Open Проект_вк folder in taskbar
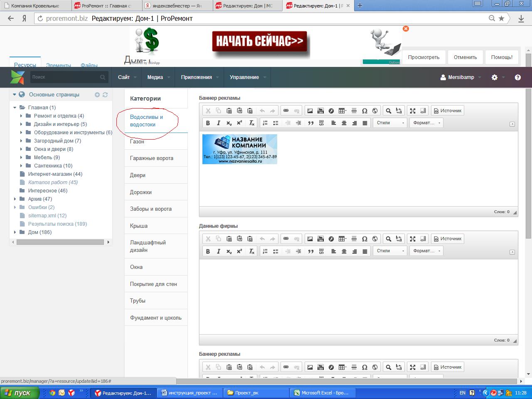 (256, 393)
